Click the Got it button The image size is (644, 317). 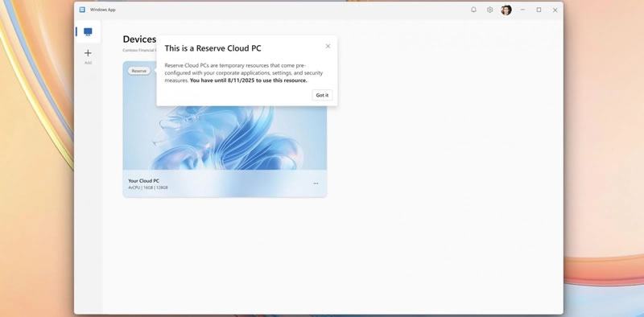point(322,95)
